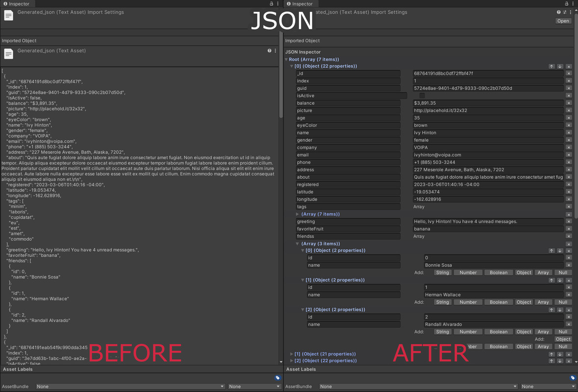Viewport: 578px width, 392px height.
Task: Click the help icon beside Generated_json in left panel
Action: (x=269, y=50)
